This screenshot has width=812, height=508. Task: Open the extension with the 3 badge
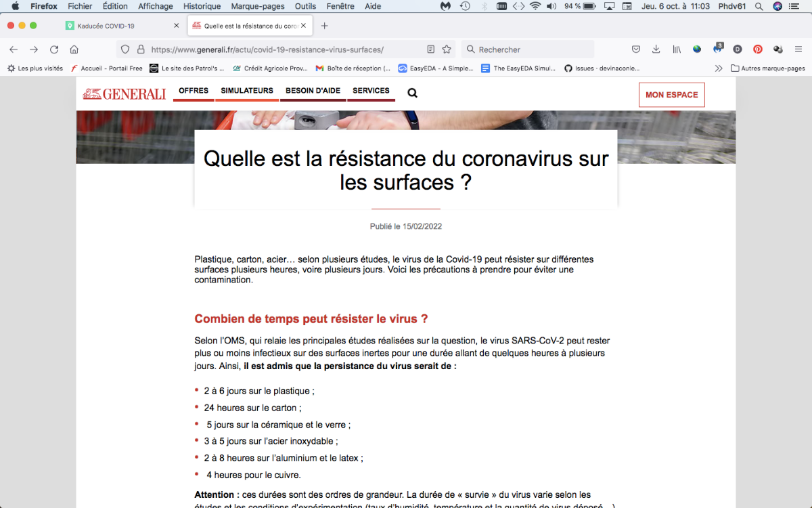click(718, 49)
